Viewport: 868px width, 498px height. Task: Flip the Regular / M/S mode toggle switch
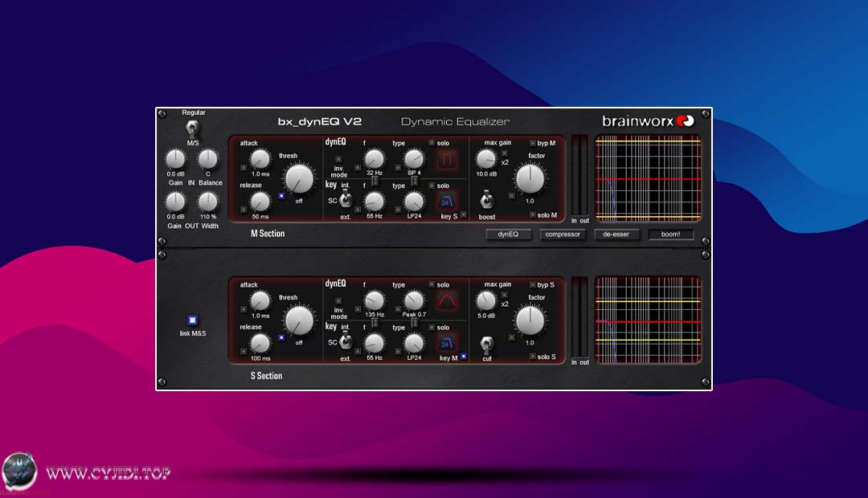[192, 129]
